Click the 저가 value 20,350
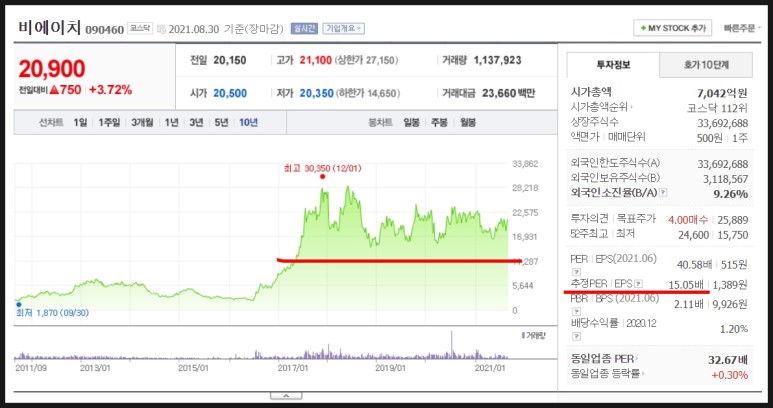 pos(316,93)
